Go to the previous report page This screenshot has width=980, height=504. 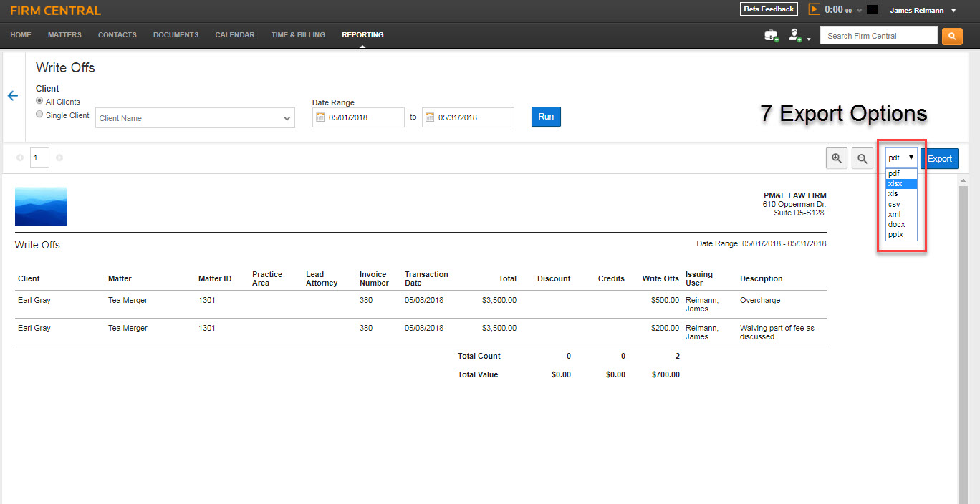tap(19, 157)
